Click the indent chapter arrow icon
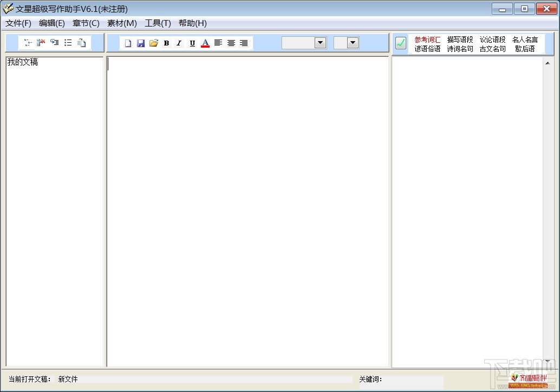This screenshot has width=560, height=392. click(x=54, y=43)
